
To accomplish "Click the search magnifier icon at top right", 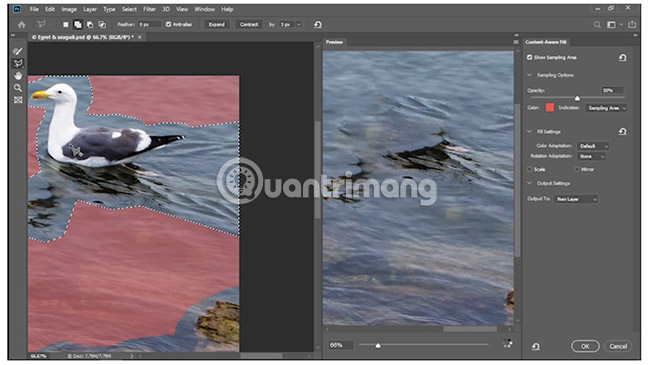I will (597, 25).
